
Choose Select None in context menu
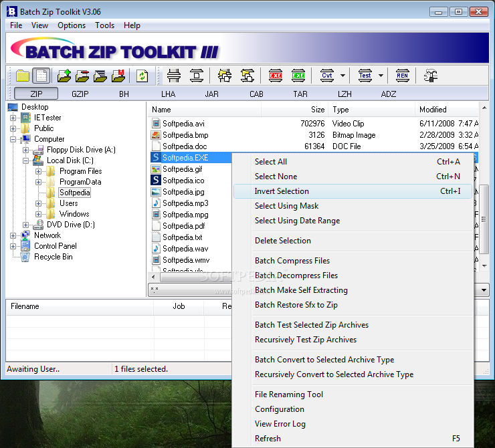point(353,177)
